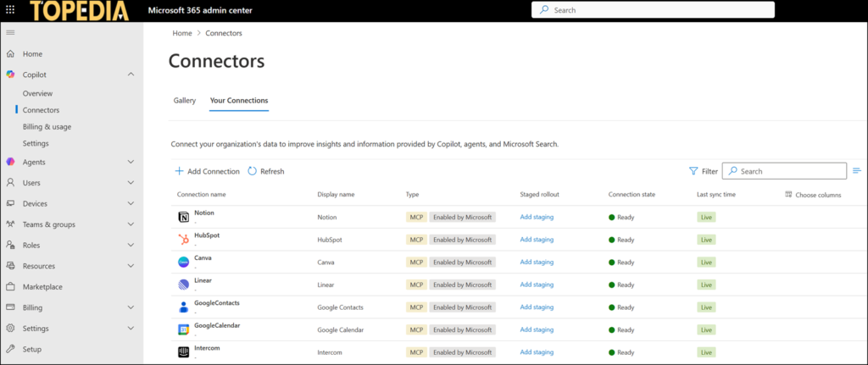Click Add staging for Canva

(x=537, y=263)
